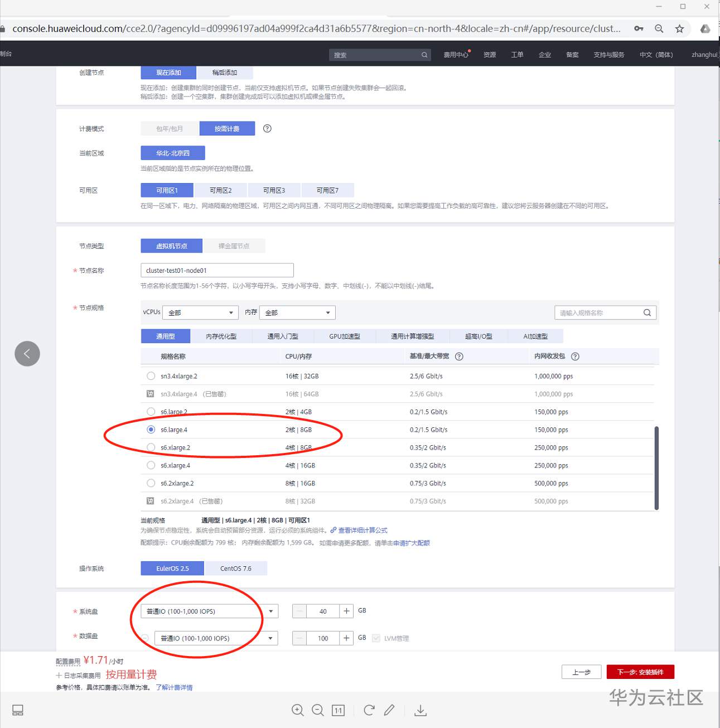The image size is (720, 728).
Task: Open the 查看详细计算公式 link
Action: [x=363, y=531]
